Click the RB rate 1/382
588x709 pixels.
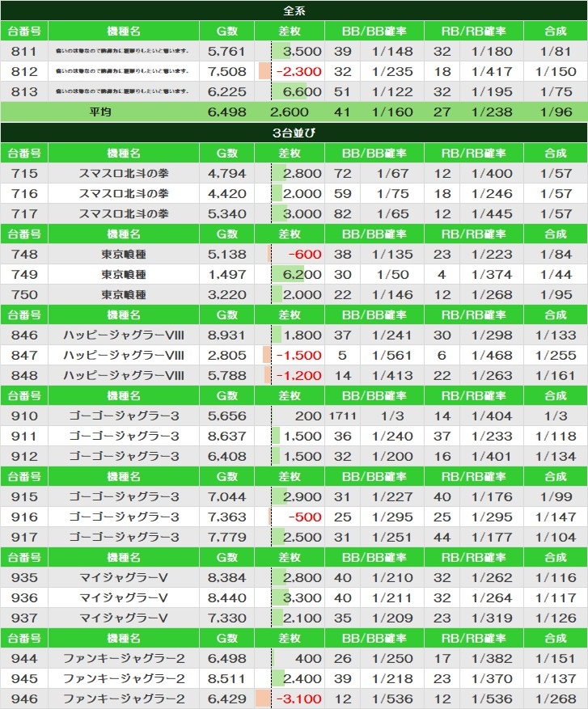(492, 659)
